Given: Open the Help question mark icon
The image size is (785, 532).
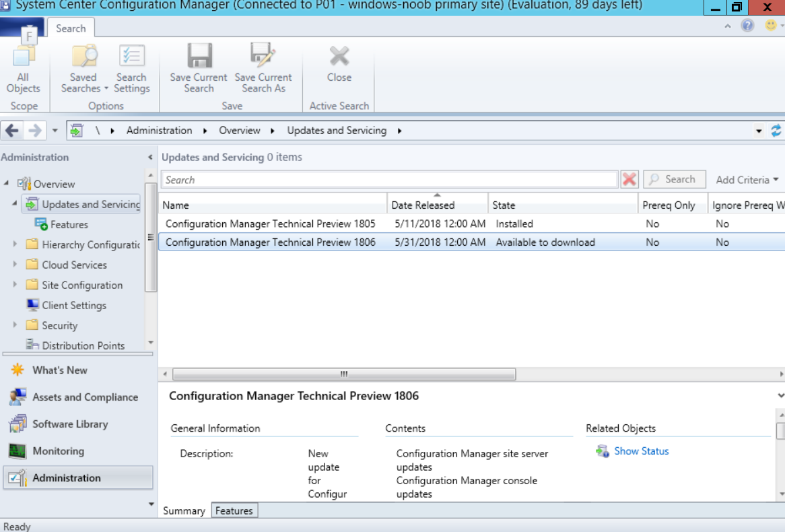Looking at the screenshot, I should [x=747, y=25].
